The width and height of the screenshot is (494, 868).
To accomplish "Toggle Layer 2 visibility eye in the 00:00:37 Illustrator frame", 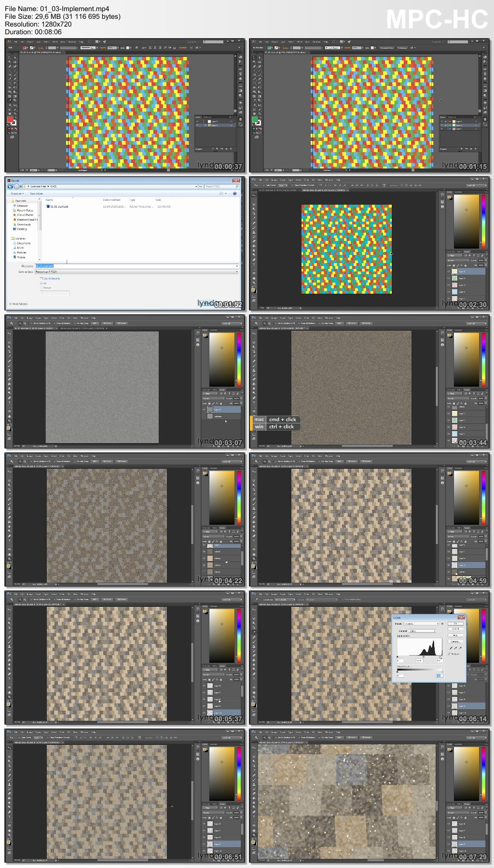I will (197, 121).
